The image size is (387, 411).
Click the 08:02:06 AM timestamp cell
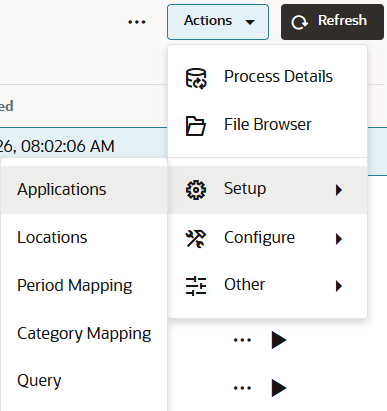tap(57, 146)
